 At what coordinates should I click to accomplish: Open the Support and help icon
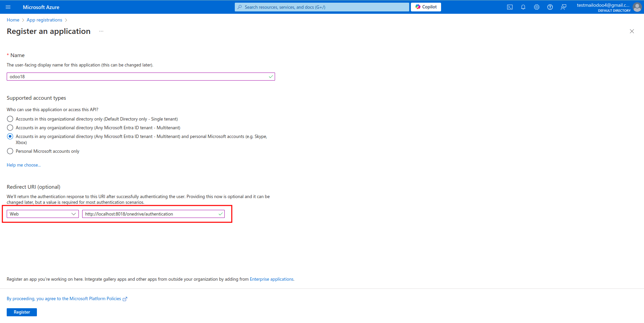(550, 7)
